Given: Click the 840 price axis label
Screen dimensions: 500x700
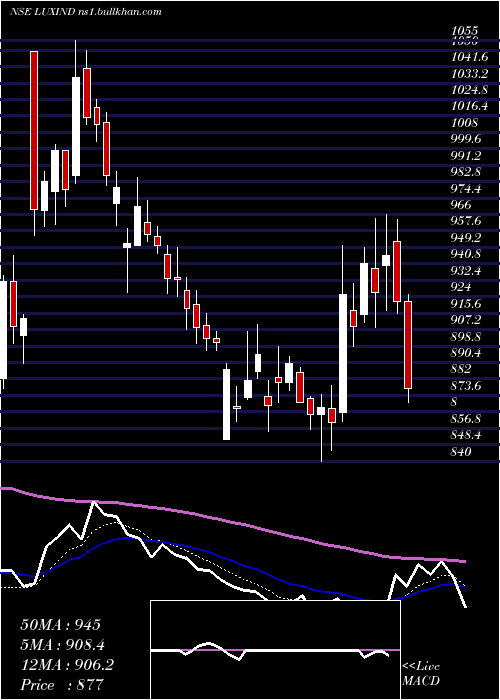Looking at the screenshot, I should (462, 452).
